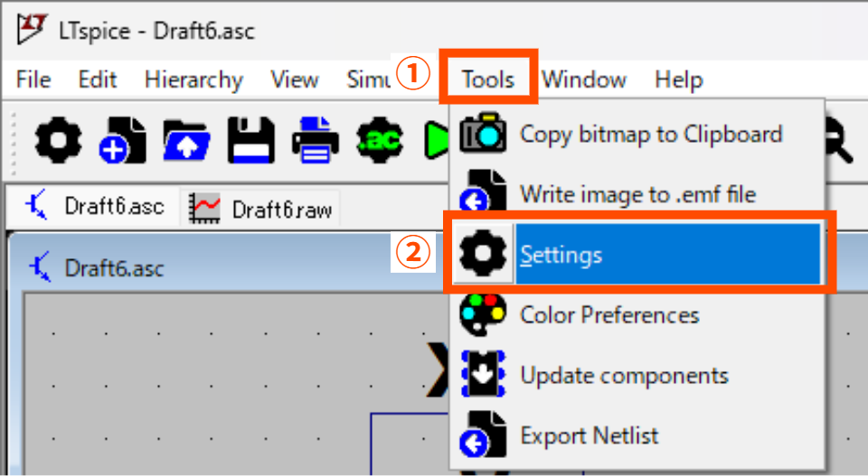Open the Hierarchy menu
This screenshot has height=476, width=868.
(193, 79)
